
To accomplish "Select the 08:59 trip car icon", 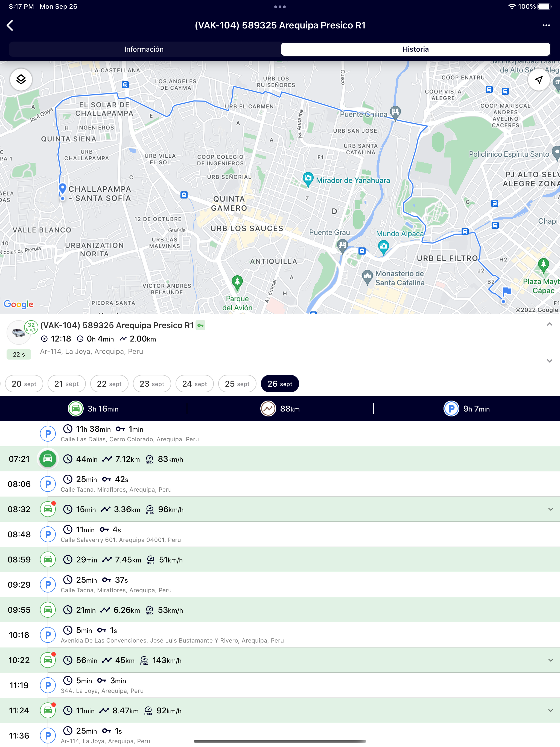I will click(x=48, y=560).
